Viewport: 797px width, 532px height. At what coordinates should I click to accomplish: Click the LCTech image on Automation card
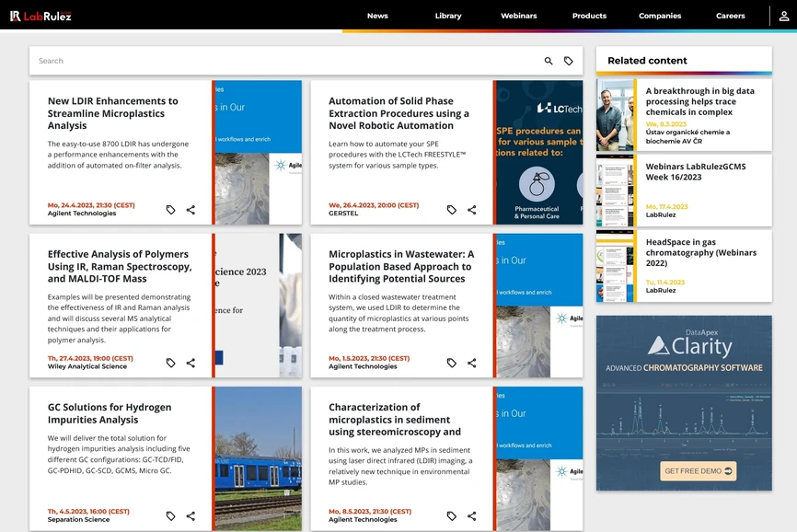[x=539, y=153]
